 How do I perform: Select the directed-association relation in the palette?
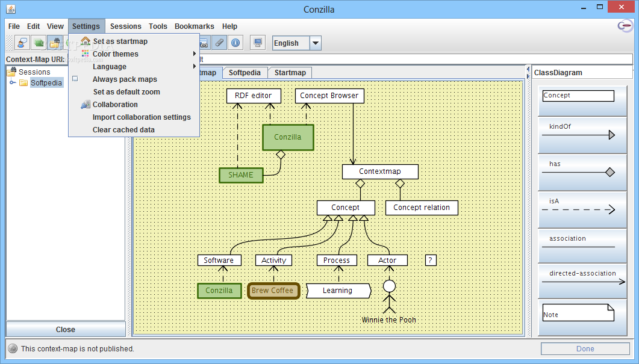[x=582, y=281]
